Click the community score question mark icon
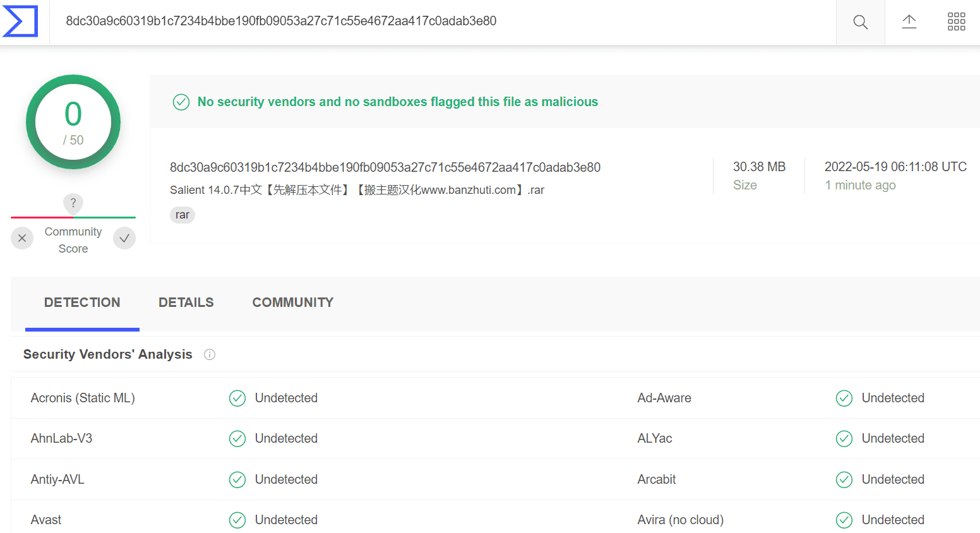 pos(73,203)
